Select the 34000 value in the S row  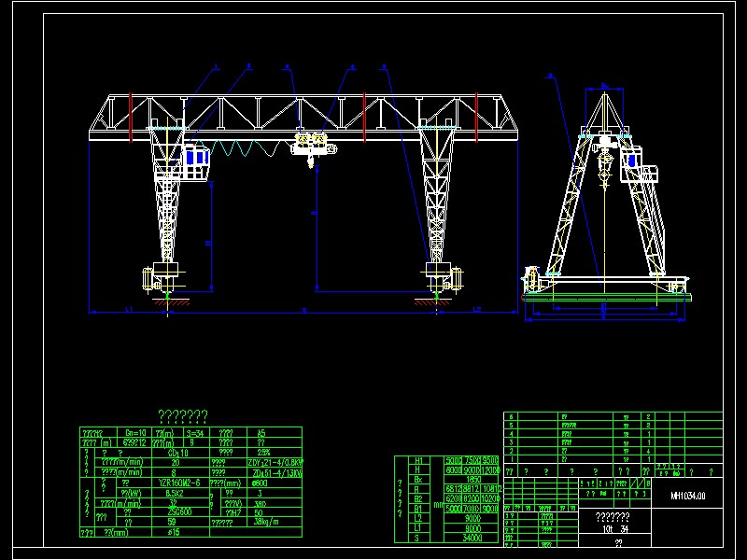(472, 539)
